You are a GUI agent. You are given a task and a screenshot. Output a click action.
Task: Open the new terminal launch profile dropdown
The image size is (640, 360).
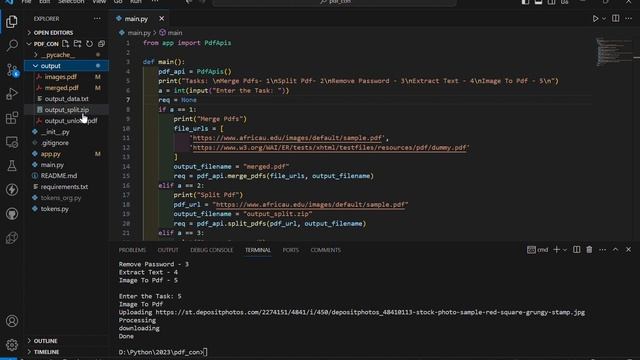[565, 250]
